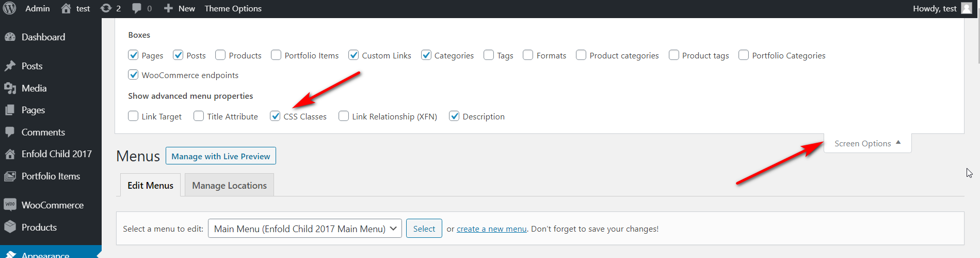The width and height of the screenshot is (980, 258).
Task: Check the Formats checkbox
Action: [x=528, y=55]
